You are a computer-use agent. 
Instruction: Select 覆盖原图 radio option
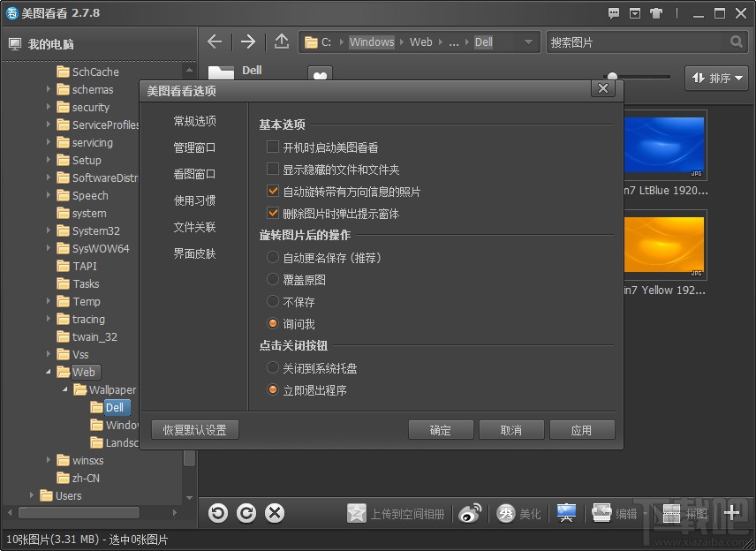(x=273, y=279)
